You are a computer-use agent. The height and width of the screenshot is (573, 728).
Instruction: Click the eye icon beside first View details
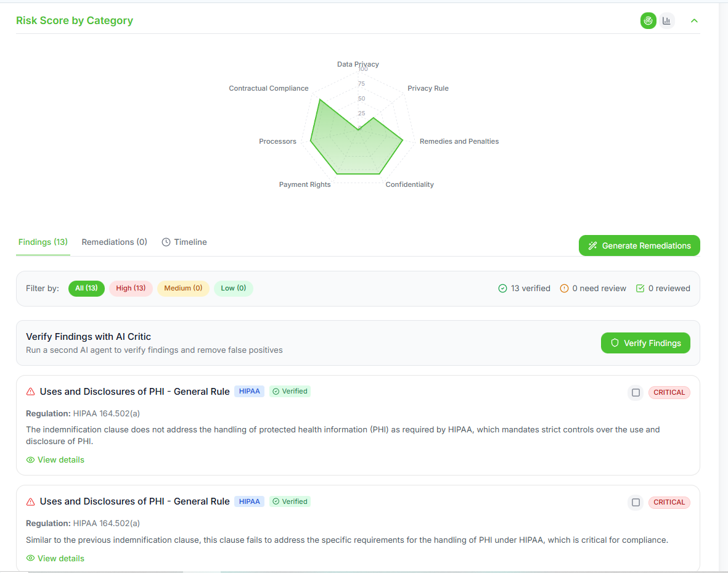[30, 460]
